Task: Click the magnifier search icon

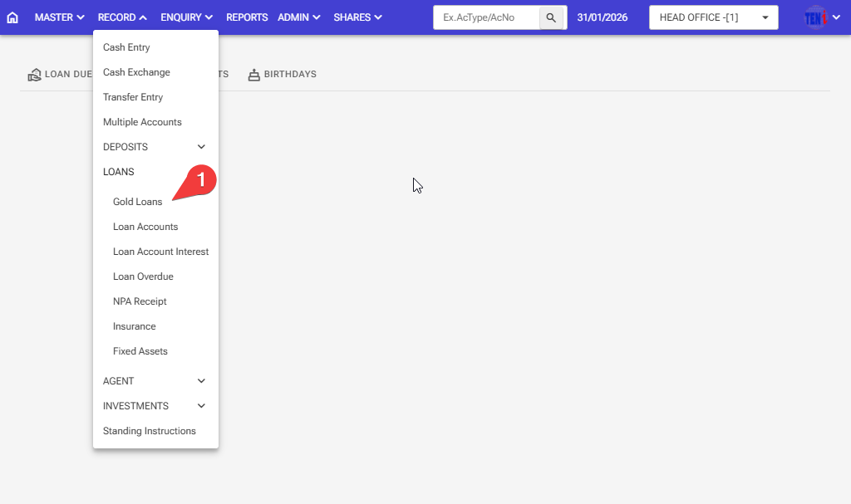Action: (550, 17)
